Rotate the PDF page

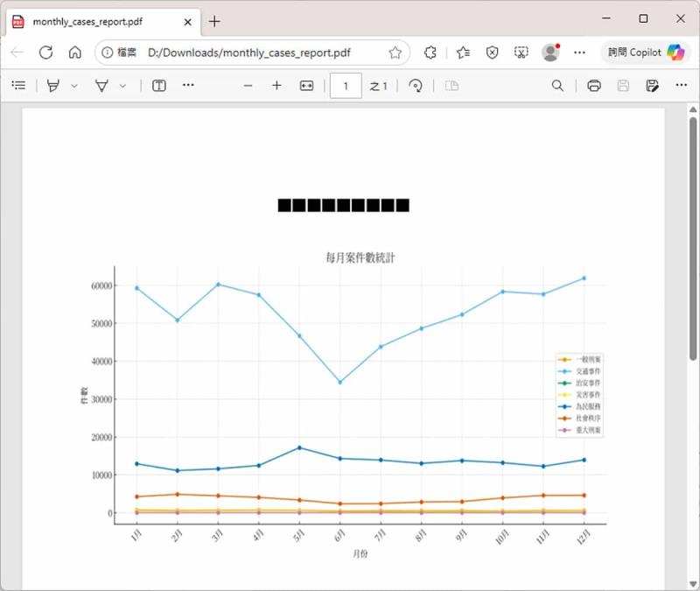(416, 85)
